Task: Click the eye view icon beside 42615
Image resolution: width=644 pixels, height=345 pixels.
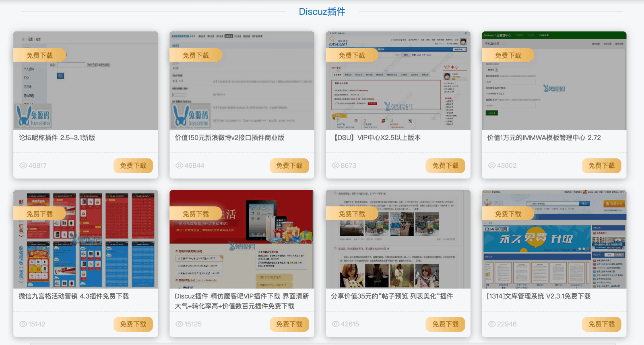Action: click(335, 324)
